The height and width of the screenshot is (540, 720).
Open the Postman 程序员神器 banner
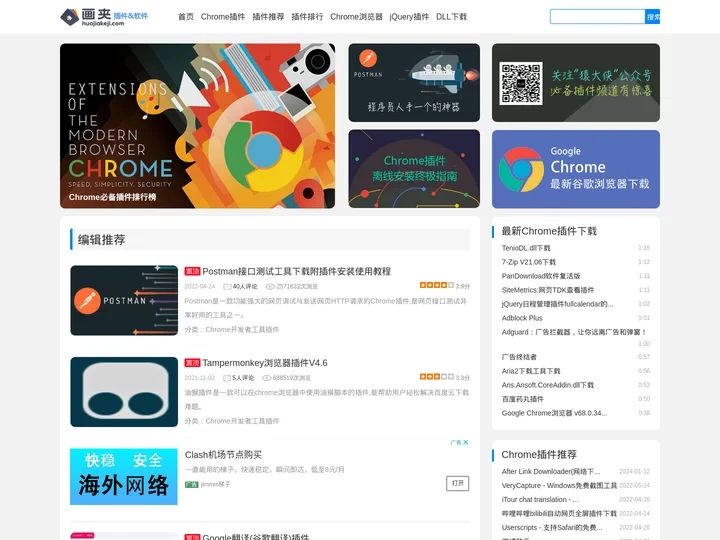tap(414, 83)
